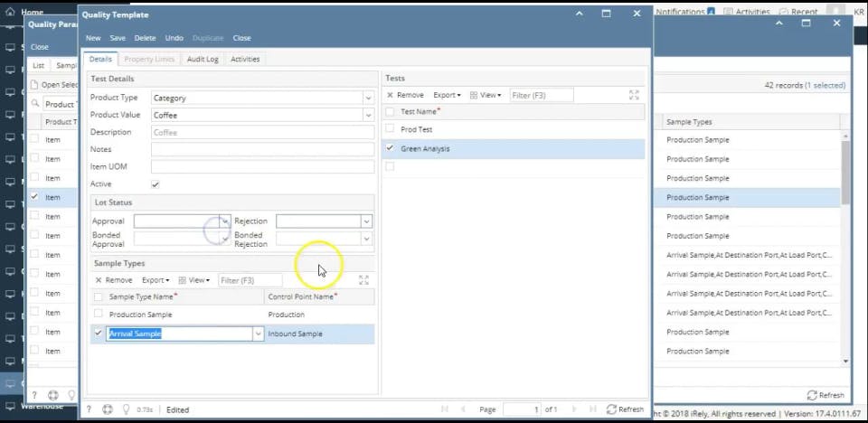Click the help question mark icon in Quality Template status bar
The height and width of the screenshot is (423, 868).
89,409
